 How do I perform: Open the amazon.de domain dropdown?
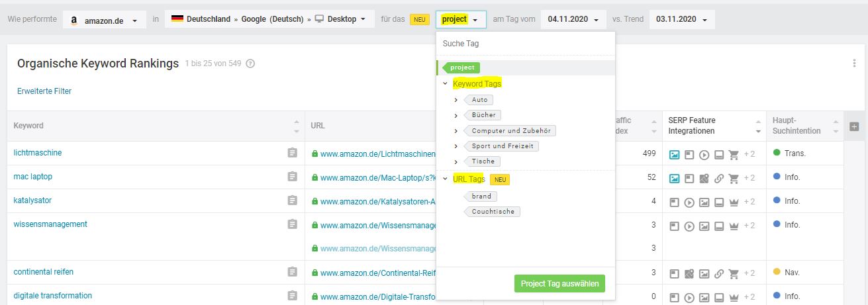pyautogui.click(x=105, y=20)
